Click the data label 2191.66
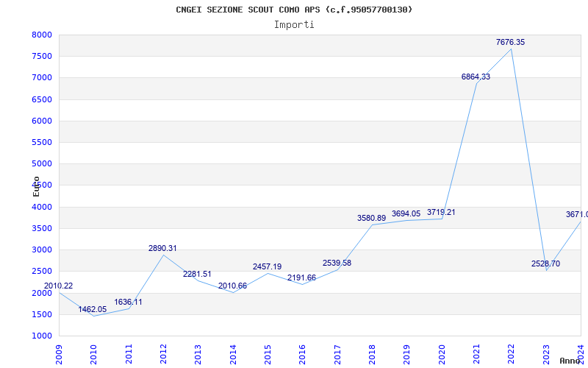588x368 pixels. (x=302, y=278)
